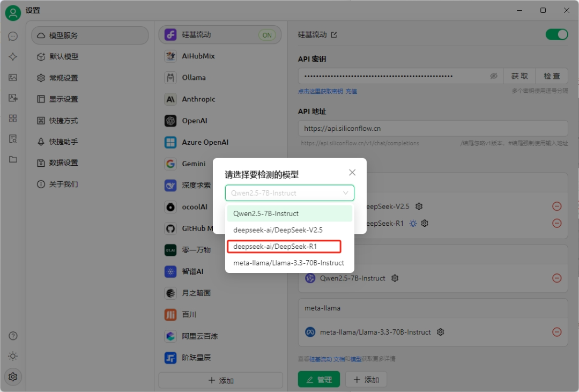Open the 点击这里获取密钥 link
Image resolution: width=579 pixels, height=392 pixels.
(321, 91)
